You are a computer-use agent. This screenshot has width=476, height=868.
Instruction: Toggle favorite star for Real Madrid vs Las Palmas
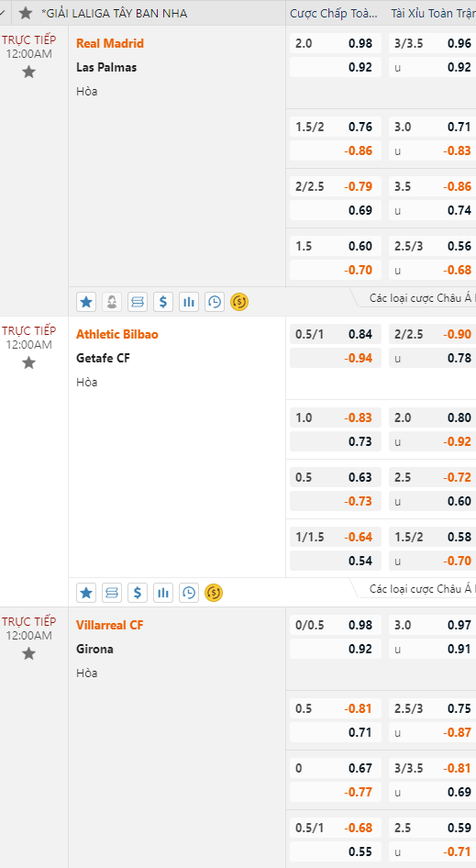pos(28,72)
